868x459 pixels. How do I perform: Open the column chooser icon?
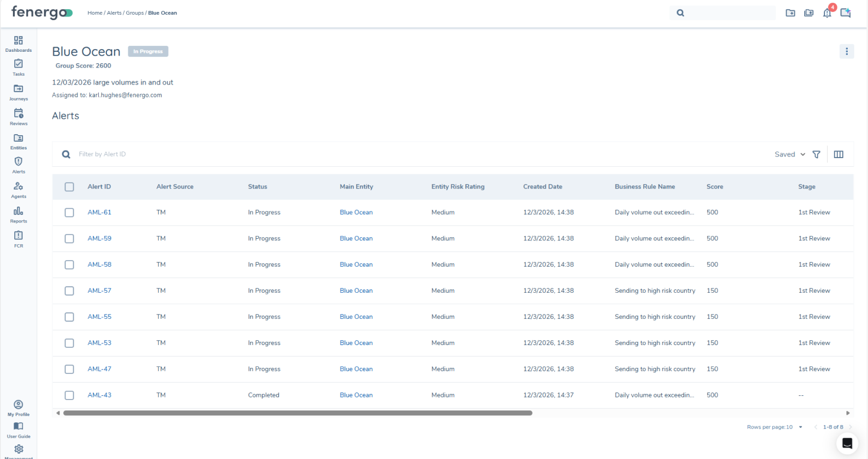(x=839, y=154)
